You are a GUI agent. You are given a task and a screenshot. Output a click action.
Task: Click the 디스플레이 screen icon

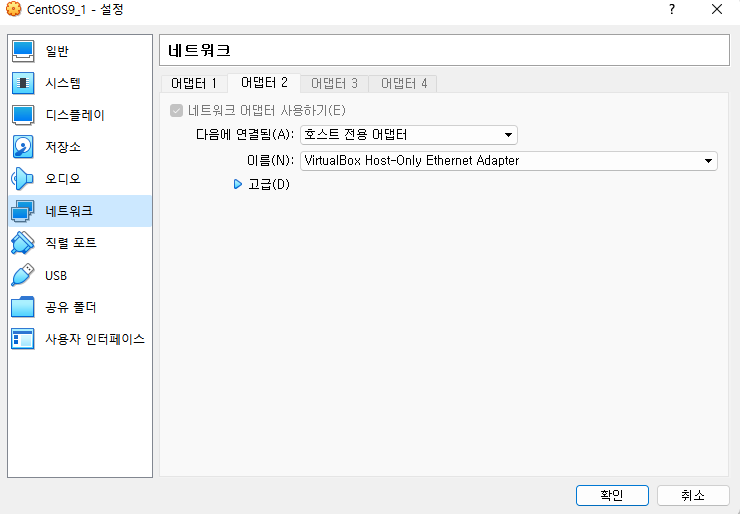[23, 115]
